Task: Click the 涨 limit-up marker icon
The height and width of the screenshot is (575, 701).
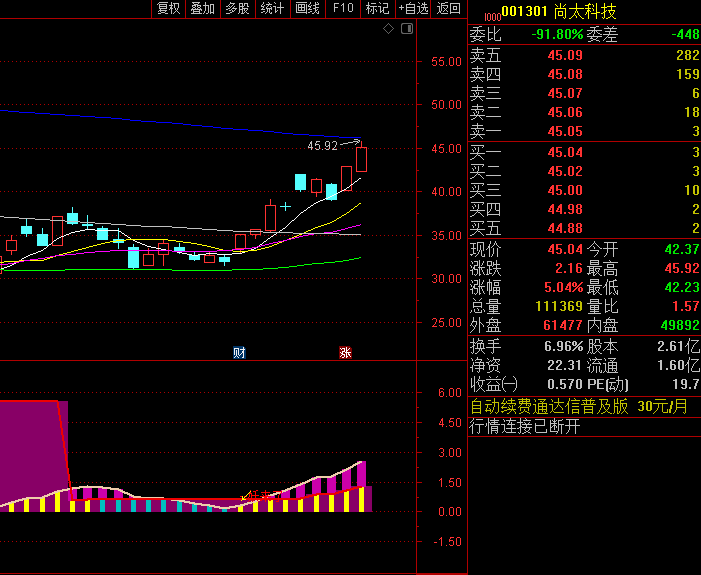Action: [x=345, y=353]
